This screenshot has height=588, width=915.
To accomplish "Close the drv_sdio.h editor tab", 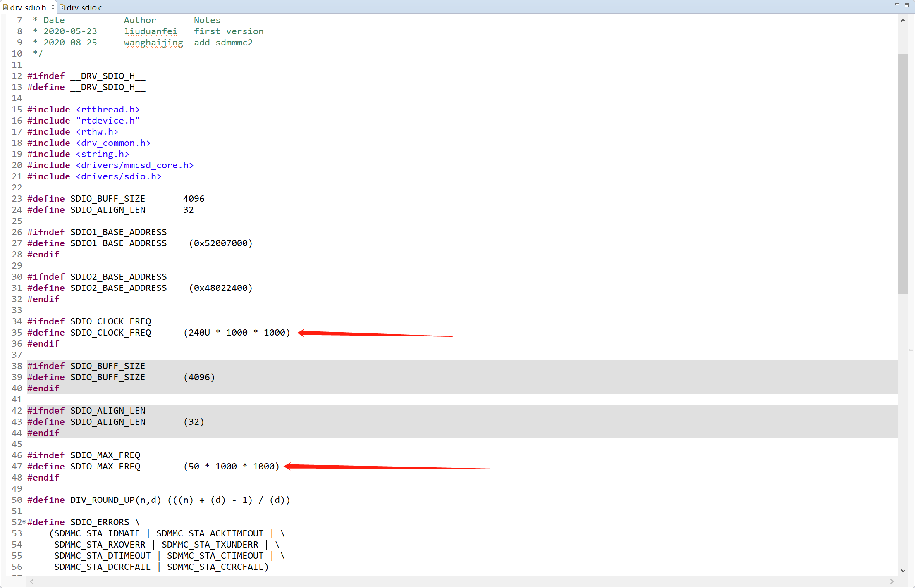I will 52,7.
